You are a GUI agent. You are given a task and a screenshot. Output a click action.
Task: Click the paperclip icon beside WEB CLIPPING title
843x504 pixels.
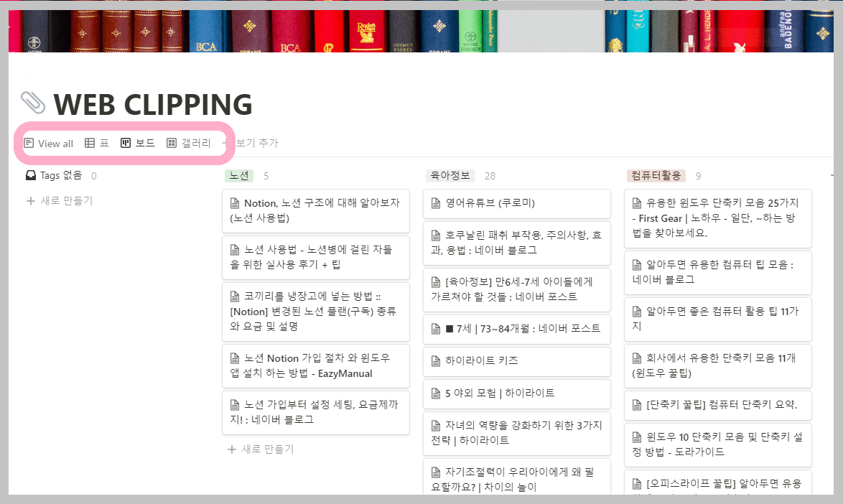click(34, 103)
